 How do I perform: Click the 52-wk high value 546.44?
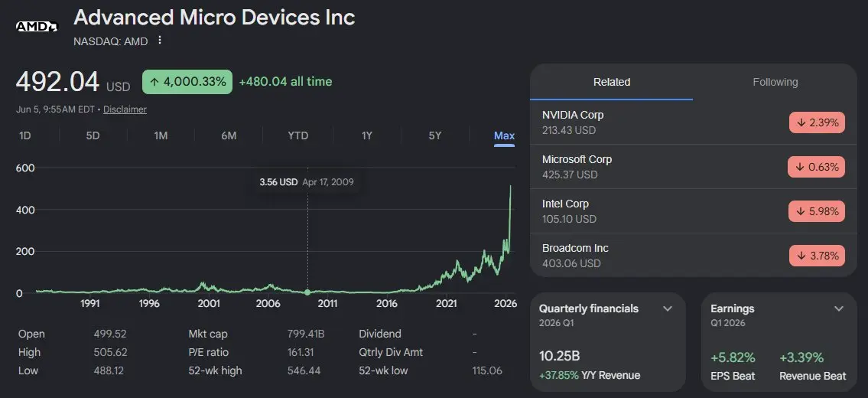304,370
